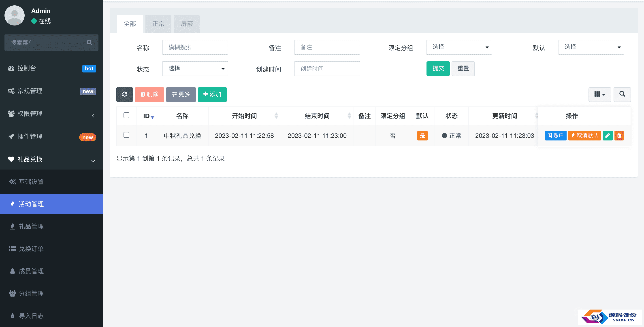
Task: Switch to the 全部 tab
Action: (x=130, y=24)
